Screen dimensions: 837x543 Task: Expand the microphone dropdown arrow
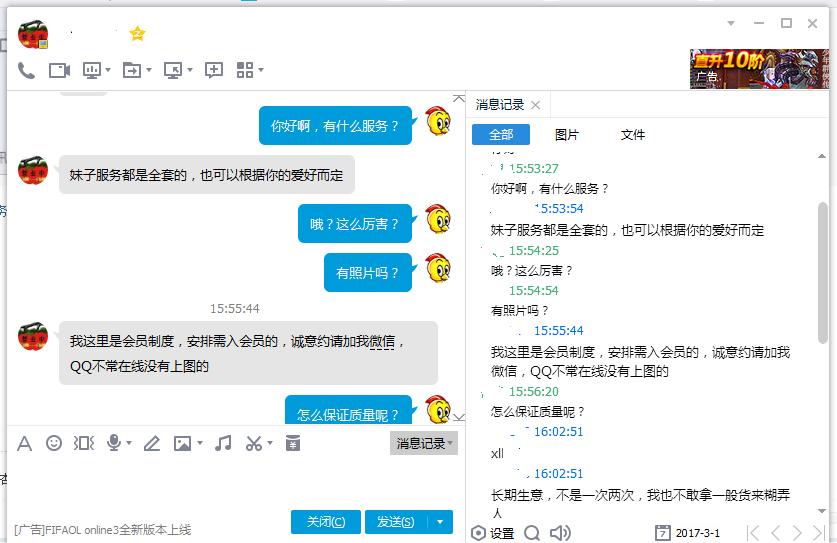129,443
